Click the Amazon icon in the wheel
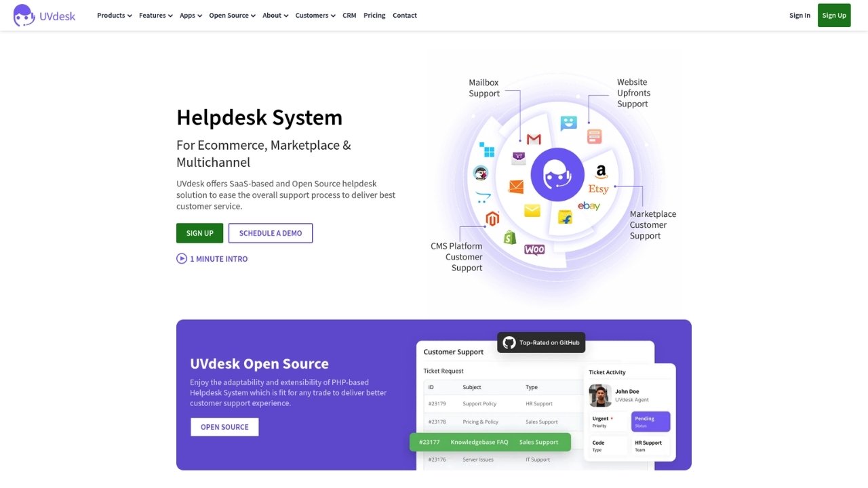Image resolution: width=868 pixels, height=488 pixels. 601,172
